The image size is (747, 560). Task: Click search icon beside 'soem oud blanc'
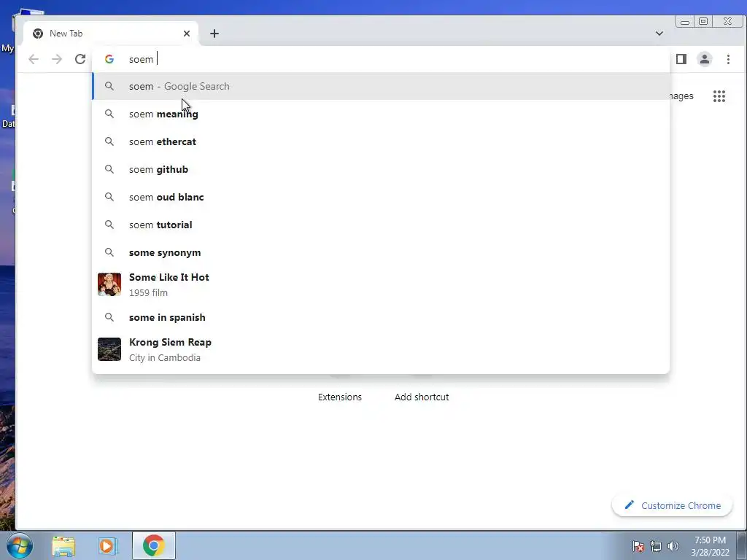point(109,197)
